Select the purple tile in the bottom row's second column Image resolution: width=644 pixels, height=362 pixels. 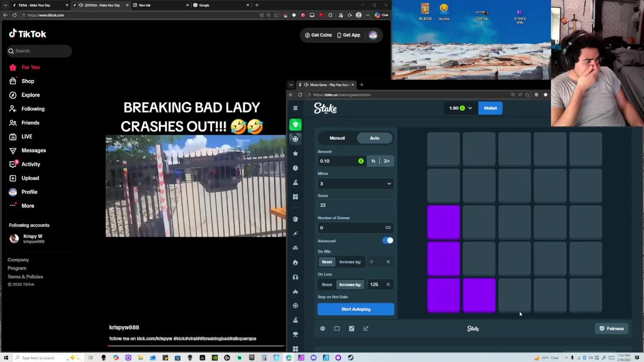click(479, 296)
